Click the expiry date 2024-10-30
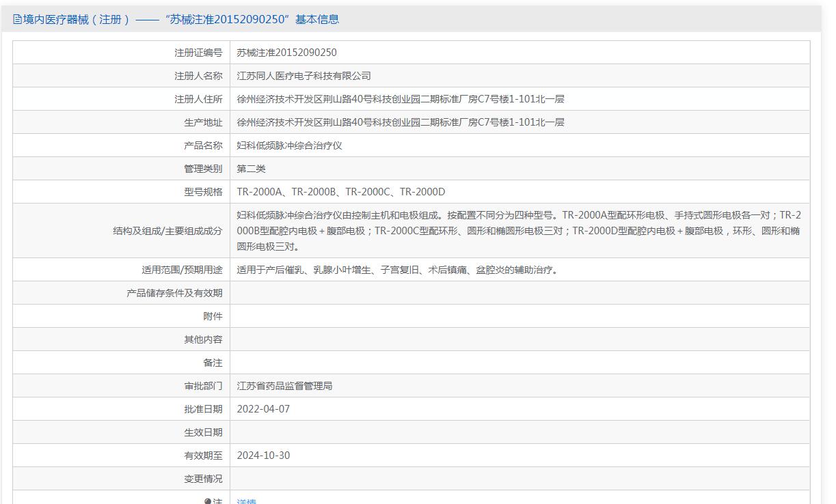 [263, 456]
